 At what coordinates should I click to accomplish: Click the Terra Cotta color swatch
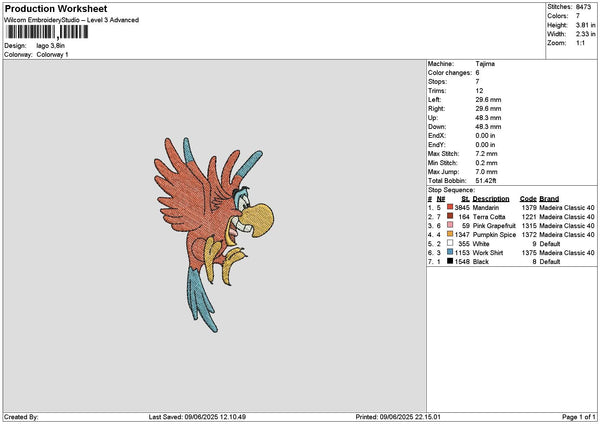[x=450, y=216]
